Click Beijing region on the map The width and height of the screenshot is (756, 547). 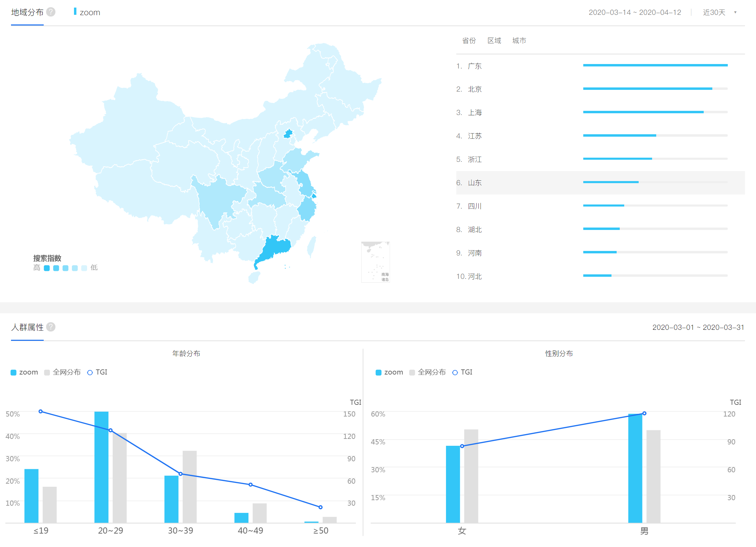(x=288, y=134)
